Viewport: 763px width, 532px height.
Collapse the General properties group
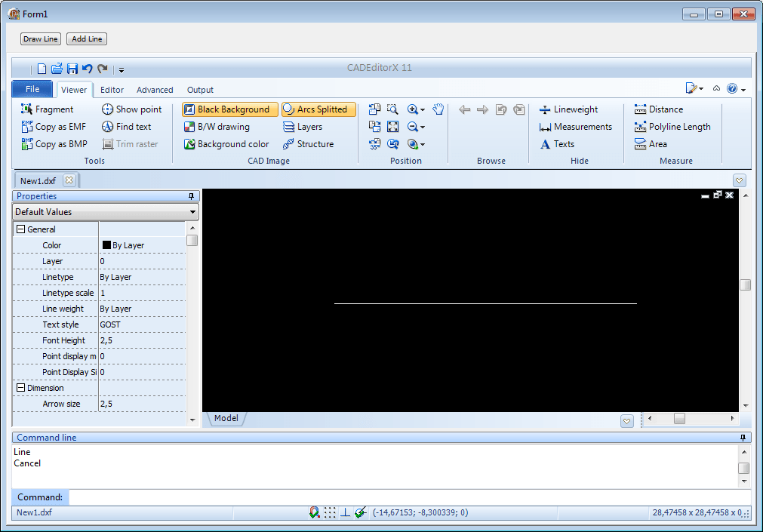pos(20,229)
